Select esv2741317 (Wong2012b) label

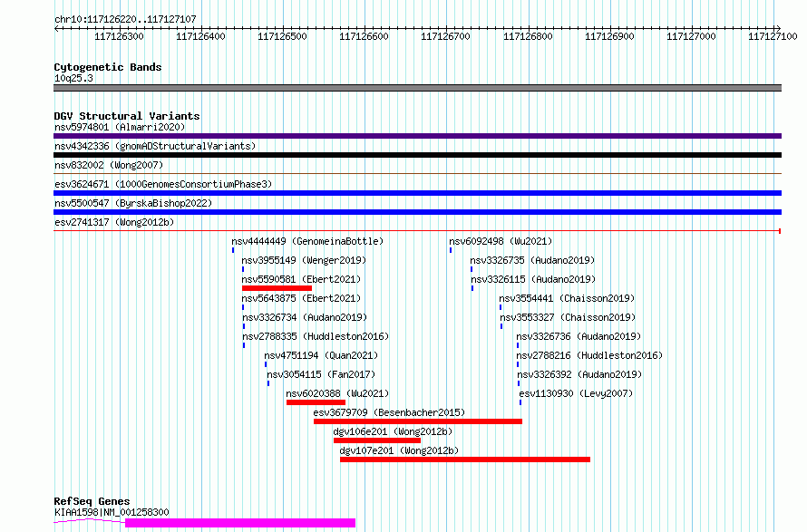point(114,222)
